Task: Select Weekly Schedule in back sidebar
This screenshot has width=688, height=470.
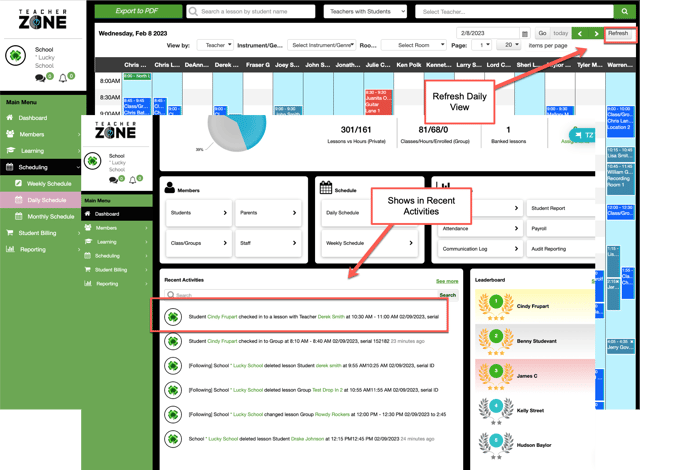Action: 40,183
